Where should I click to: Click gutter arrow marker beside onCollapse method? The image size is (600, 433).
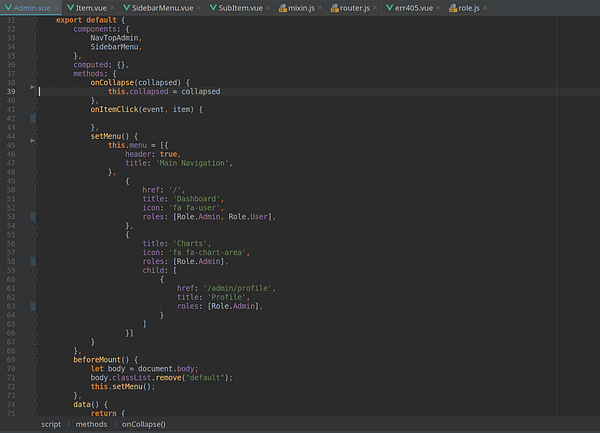(33, 89)
